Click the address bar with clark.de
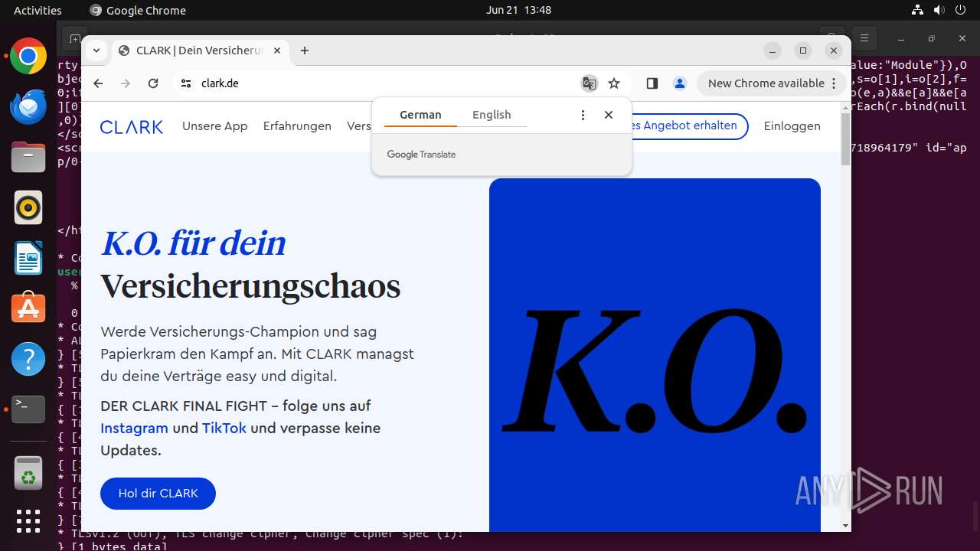980x551 pixels. (x=383, y=83)
